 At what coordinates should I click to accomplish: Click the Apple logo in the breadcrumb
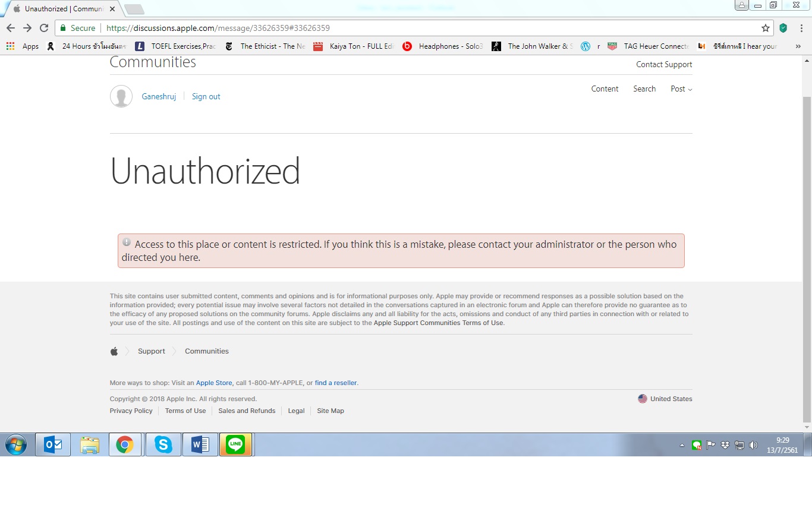pos(114,351)
